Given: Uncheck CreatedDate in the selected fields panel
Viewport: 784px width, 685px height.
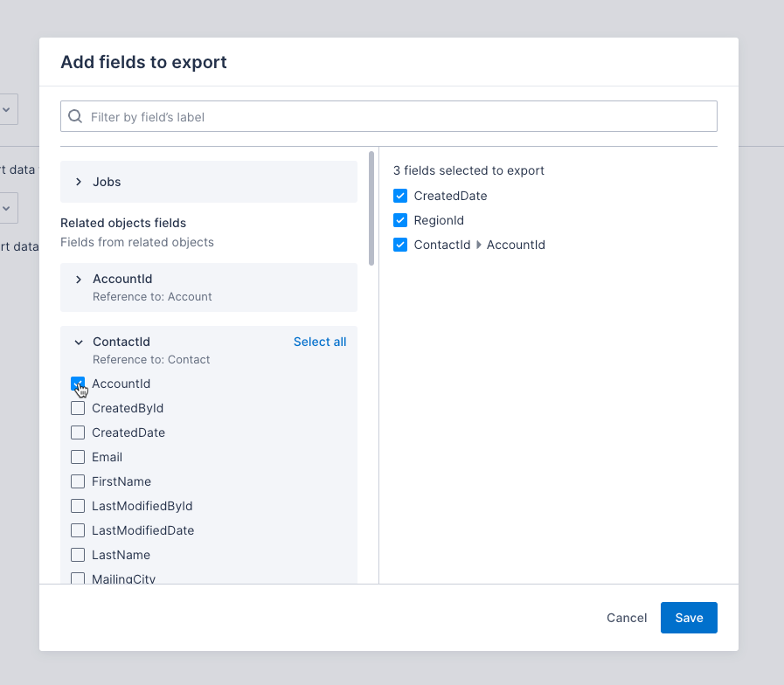Looking at the screenshot, I should coord(400,196).
